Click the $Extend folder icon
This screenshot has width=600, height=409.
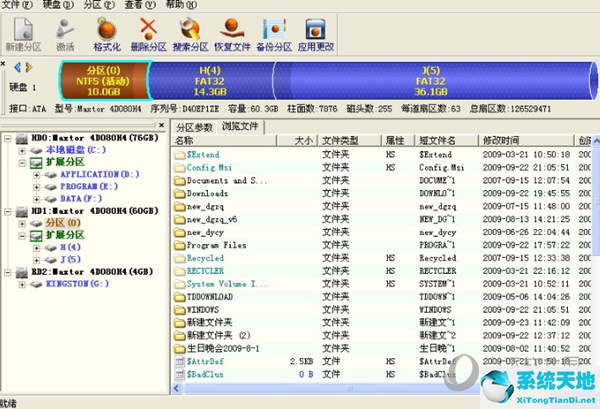click(x=179, y=155)
